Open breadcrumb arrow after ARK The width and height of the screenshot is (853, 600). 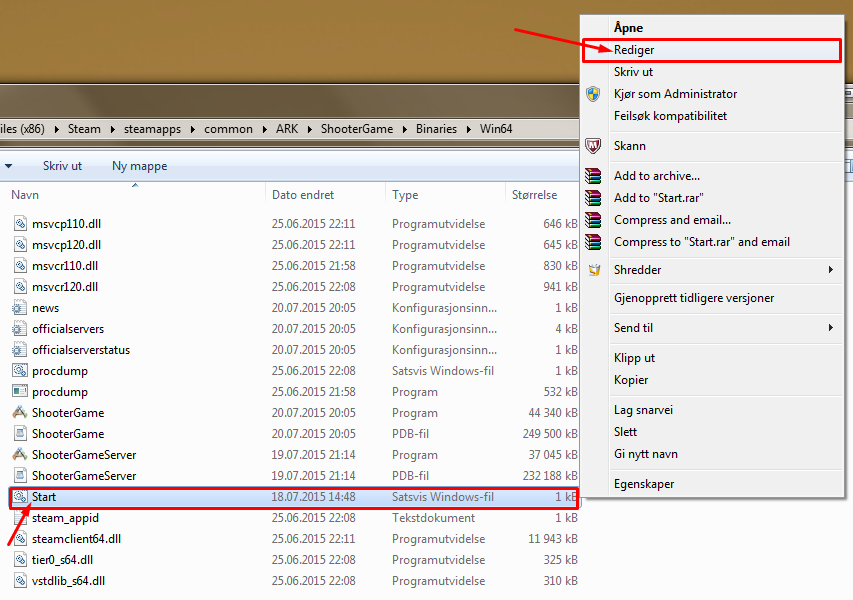(x=310, y=129)
